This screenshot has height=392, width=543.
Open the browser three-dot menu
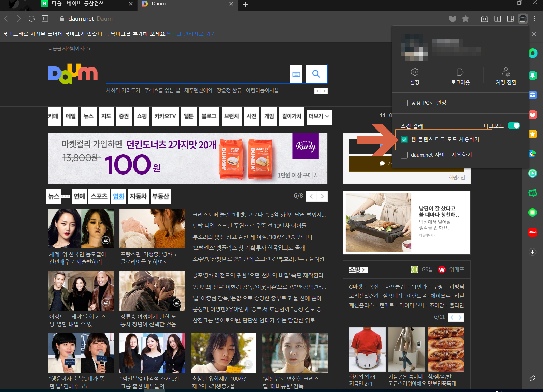535,19
